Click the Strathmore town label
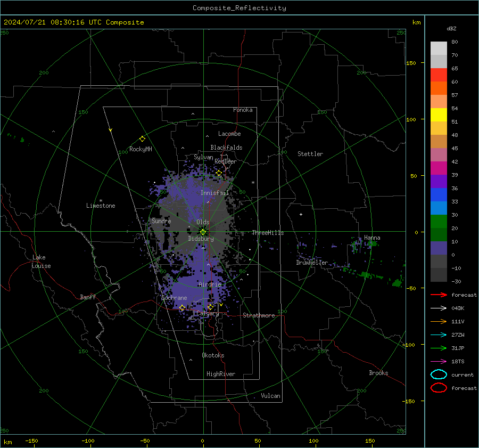Viewport: 479px width, 448px height. click(x=259, y=315)
